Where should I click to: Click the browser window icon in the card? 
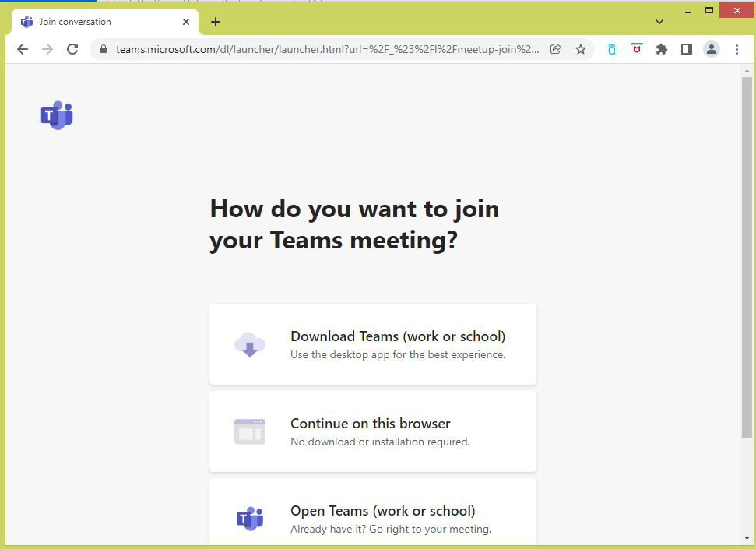(250, 431)
